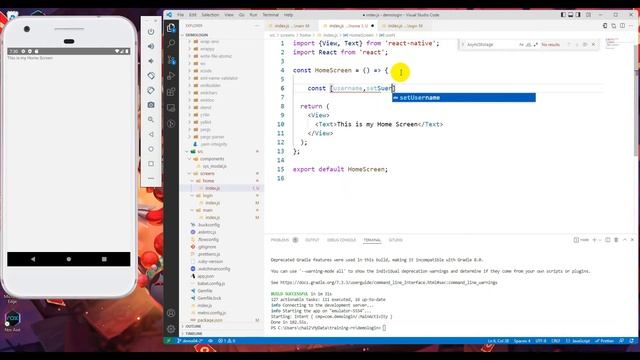Kill the terminal with the trash icon
640x360 pixels.
pyautogui.click(x=616, y=240)
